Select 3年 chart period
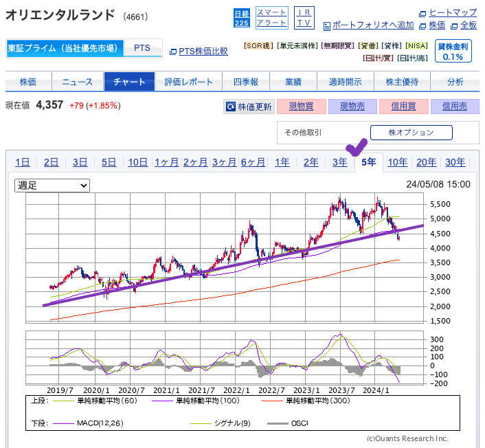Screen dimensions: 485x448 click(x=339, y=162)
